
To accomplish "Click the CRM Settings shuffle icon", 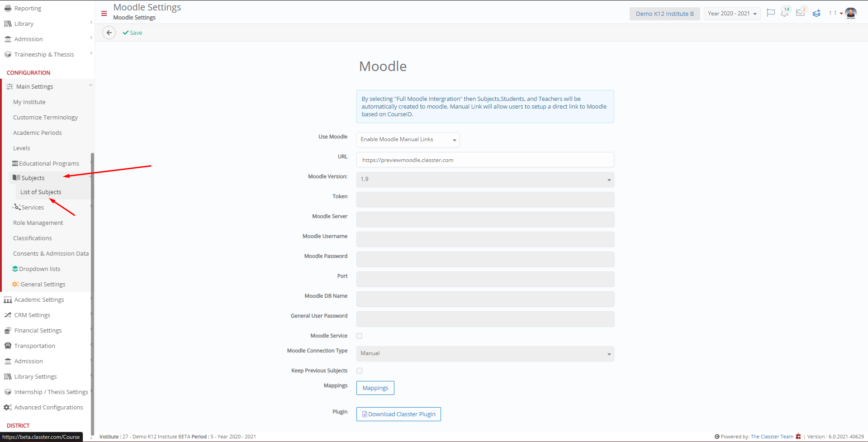I will click(8, 315).
